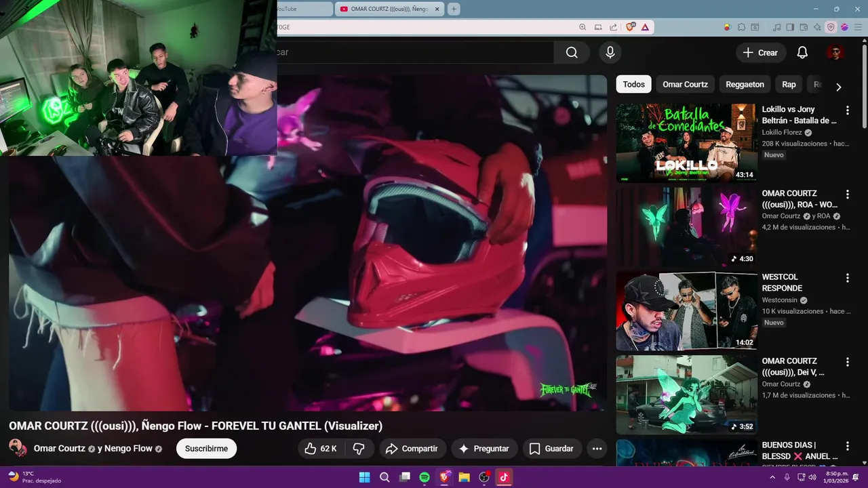The image size is (868, 488).
Task: Open volume control in system tray
Action: pyautogui.click(x=812, y=476)
